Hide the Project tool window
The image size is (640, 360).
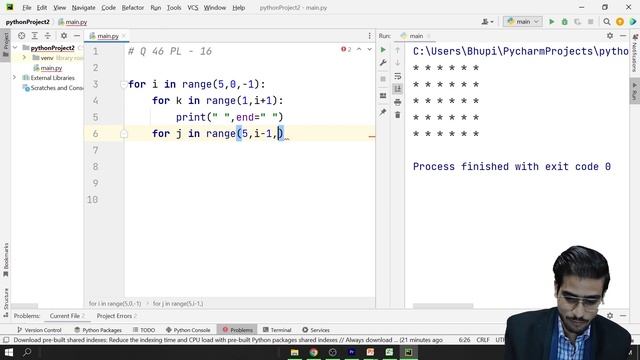[77, 36]
